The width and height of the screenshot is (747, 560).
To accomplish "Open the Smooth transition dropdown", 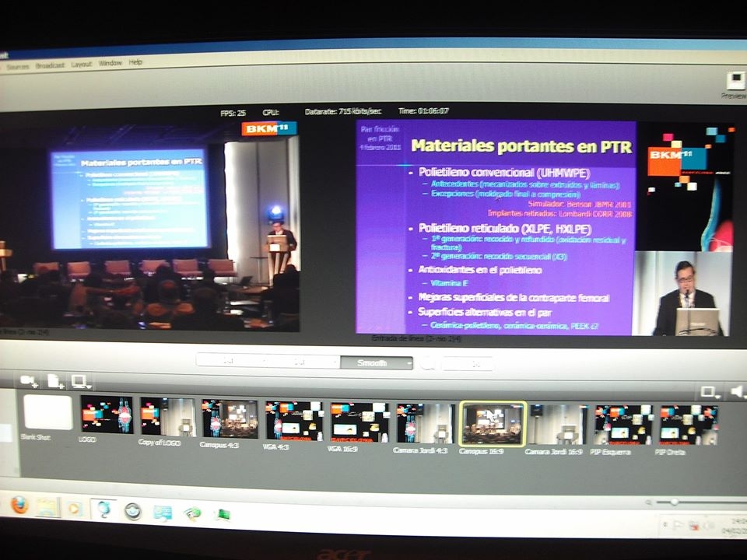I will click(377, 363).
